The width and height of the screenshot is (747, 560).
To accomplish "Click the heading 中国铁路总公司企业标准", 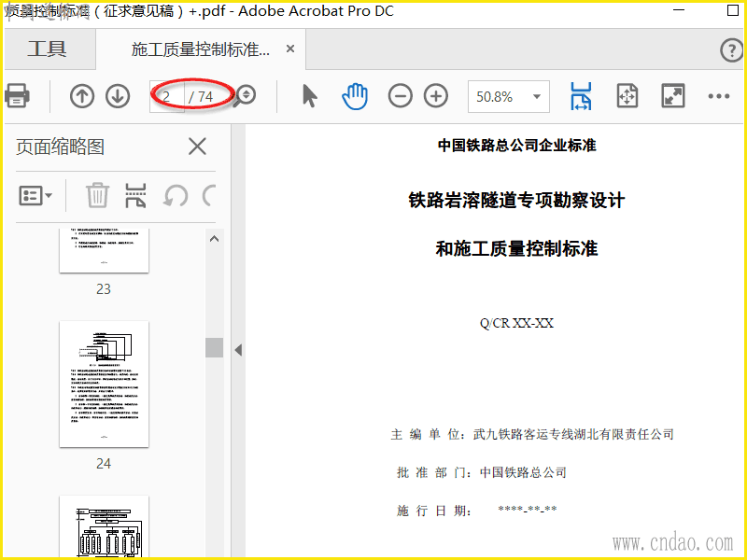I will coord(517,146).
